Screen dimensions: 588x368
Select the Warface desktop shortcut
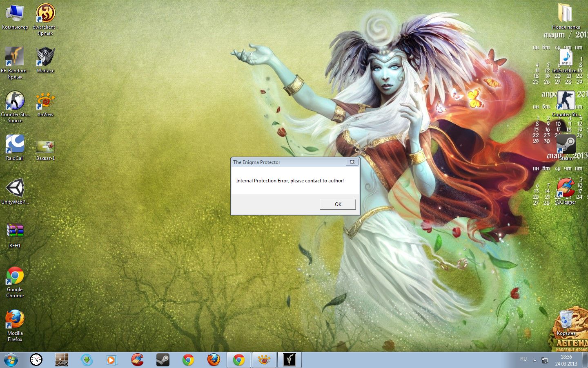tap(45, 60)
